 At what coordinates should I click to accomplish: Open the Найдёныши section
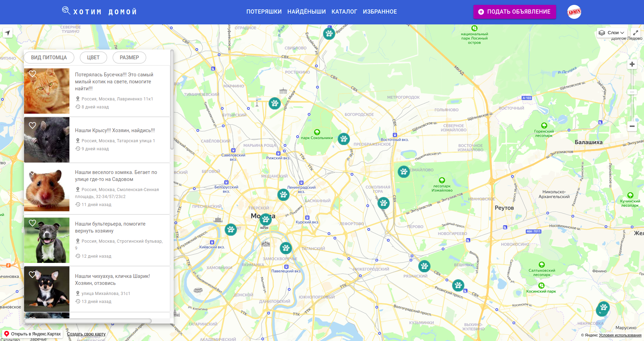[306, 12]
